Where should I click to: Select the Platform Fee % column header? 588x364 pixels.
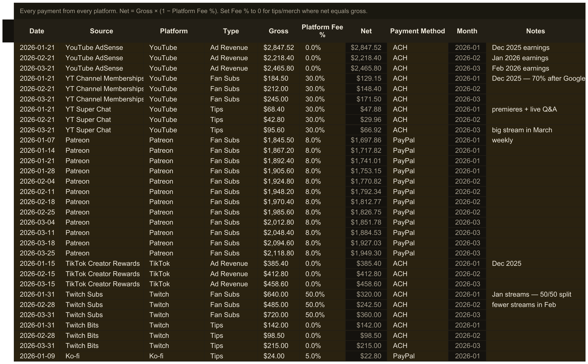tap(322, 31)
